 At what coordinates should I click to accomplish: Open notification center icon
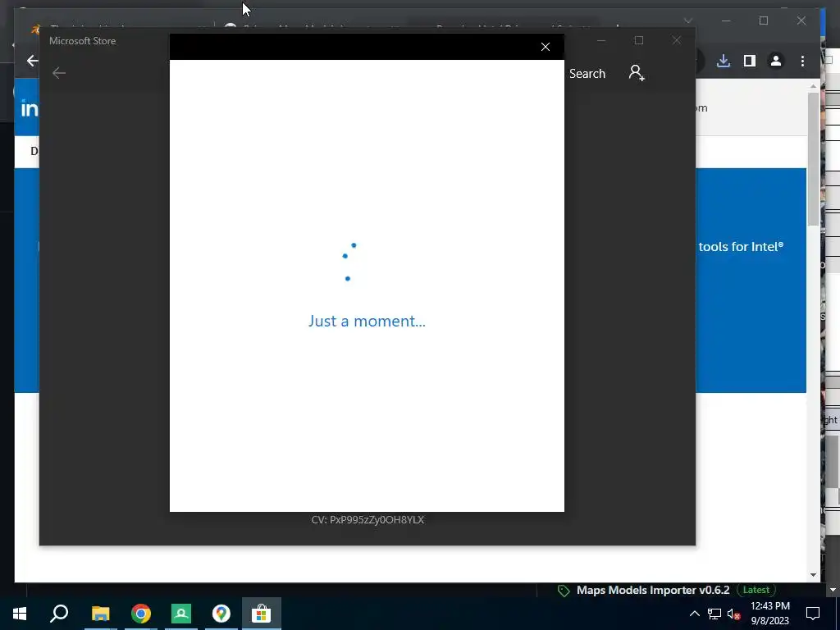pos(813,614)
